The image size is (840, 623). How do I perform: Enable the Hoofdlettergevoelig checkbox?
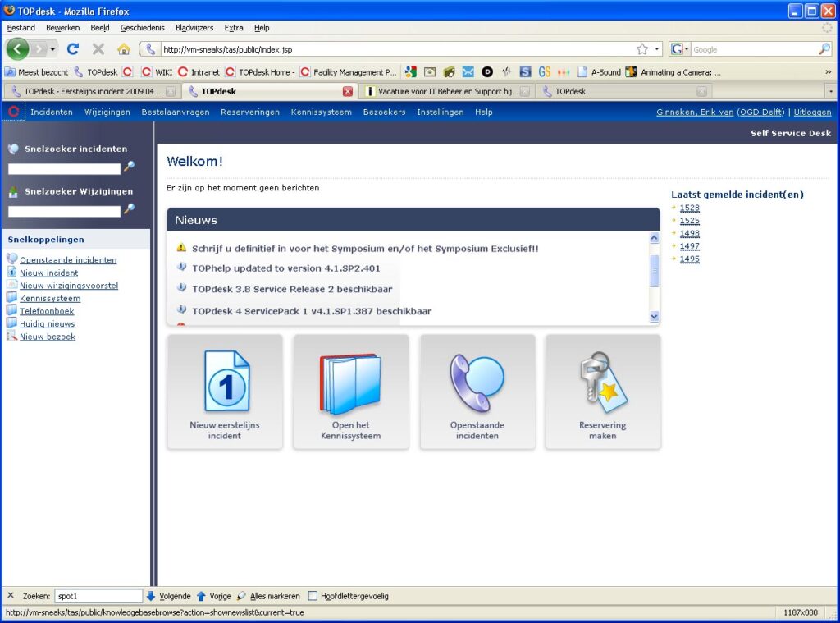(313, 596)
